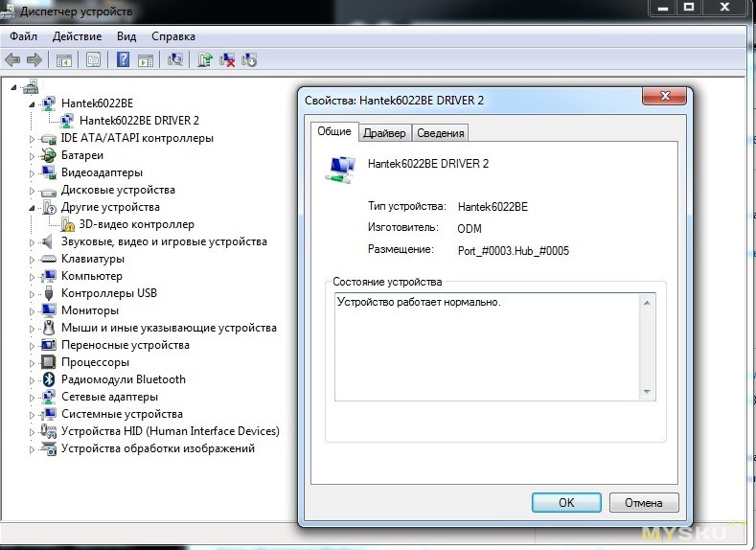This screenshot has width=756, height=550.
Task: Confirm with the OK button
Action: click(566, 503)
